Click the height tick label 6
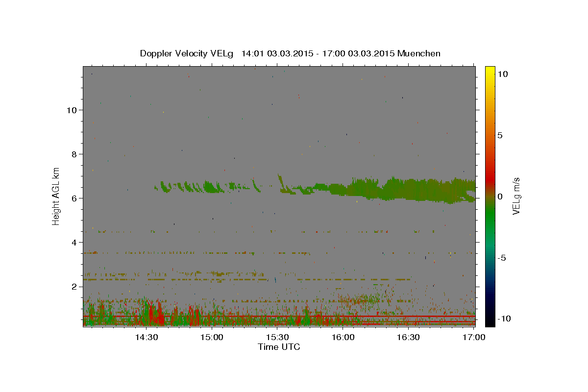This screenshot has width=588, height=392. (x=74, y=198)
